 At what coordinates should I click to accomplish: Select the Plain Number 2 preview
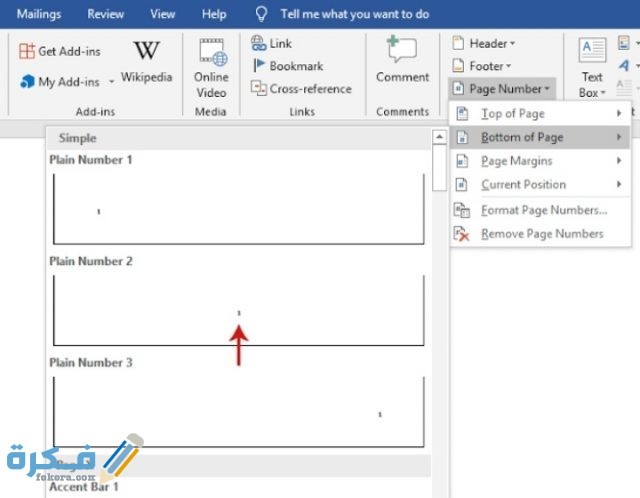coord(239,309)
